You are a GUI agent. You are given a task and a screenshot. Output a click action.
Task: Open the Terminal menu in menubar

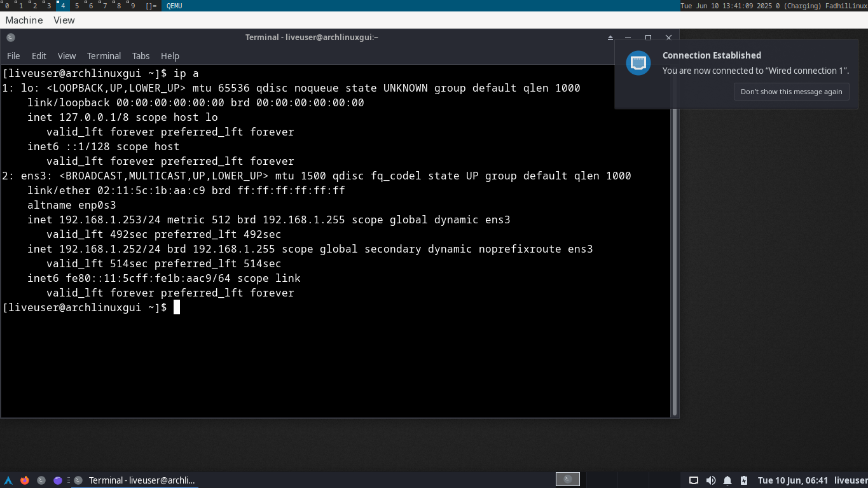[104, 56]
